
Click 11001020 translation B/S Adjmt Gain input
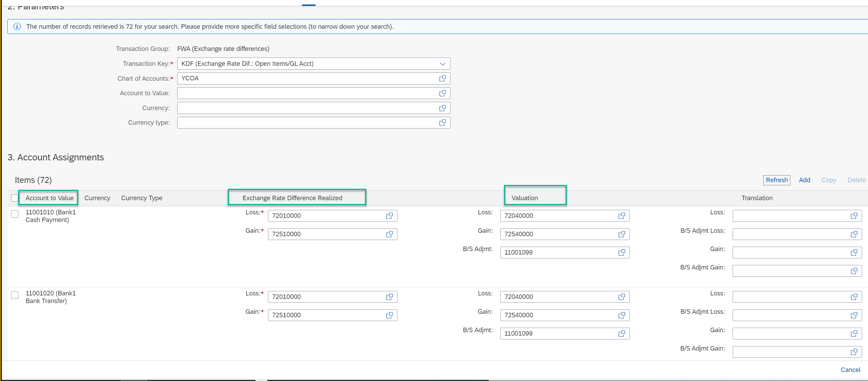point(797,352)
